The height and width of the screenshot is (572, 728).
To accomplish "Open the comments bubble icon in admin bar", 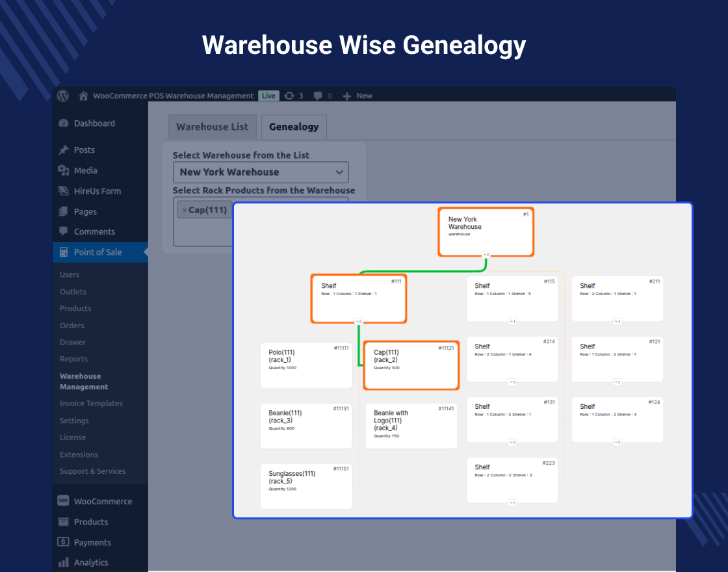I will (318, 96).
